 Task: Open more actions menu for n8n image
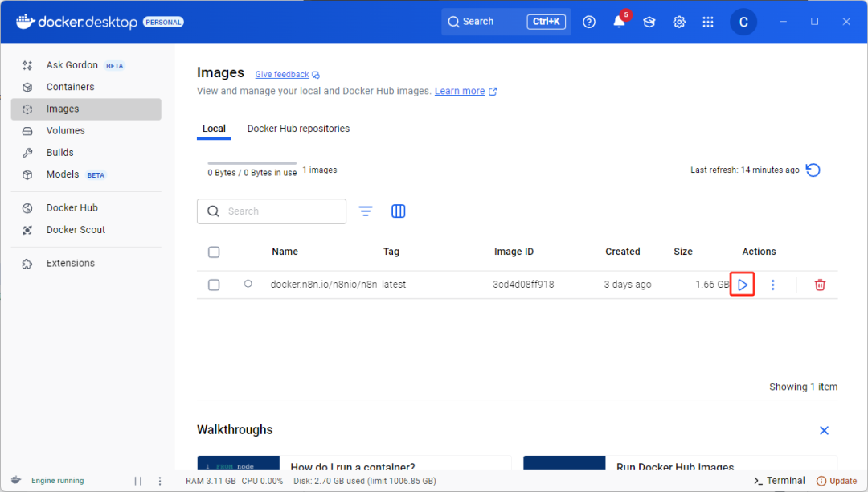(x=773, y=285)
